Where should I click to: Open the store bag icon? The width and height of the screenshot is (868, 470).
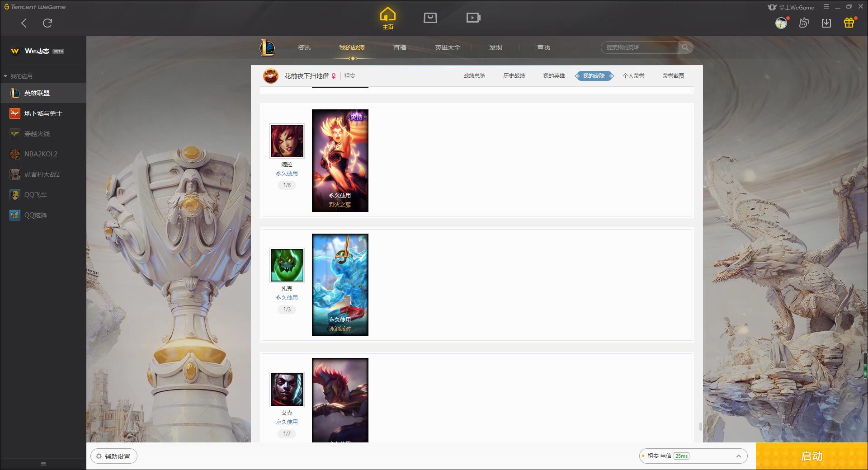[x=430, y=18]
